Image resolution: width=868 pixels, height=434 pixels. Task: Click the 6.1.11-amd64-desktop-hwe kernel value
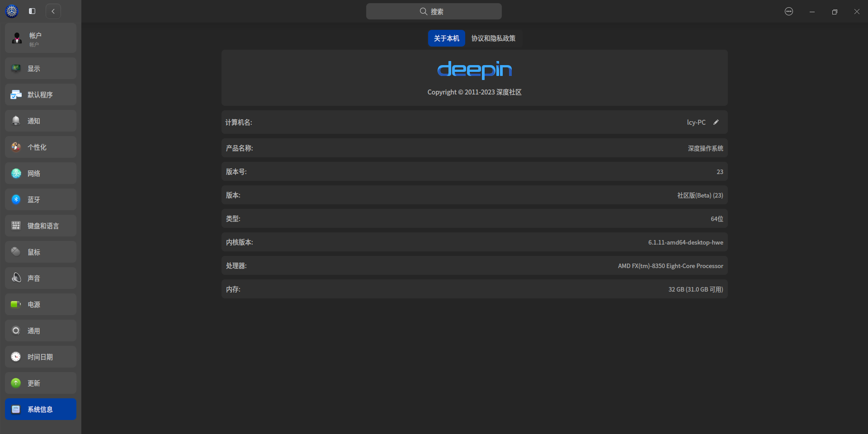point(686,242)
